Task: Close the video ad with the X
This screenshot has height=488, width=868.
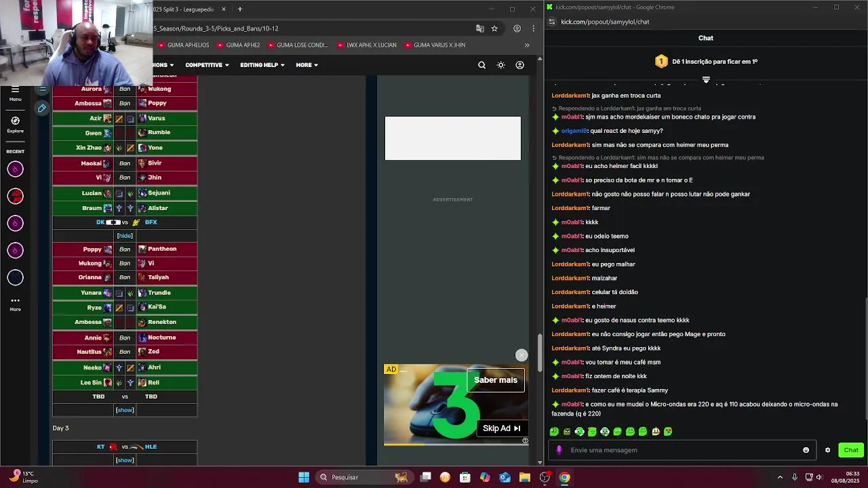Action: point(521,355)
